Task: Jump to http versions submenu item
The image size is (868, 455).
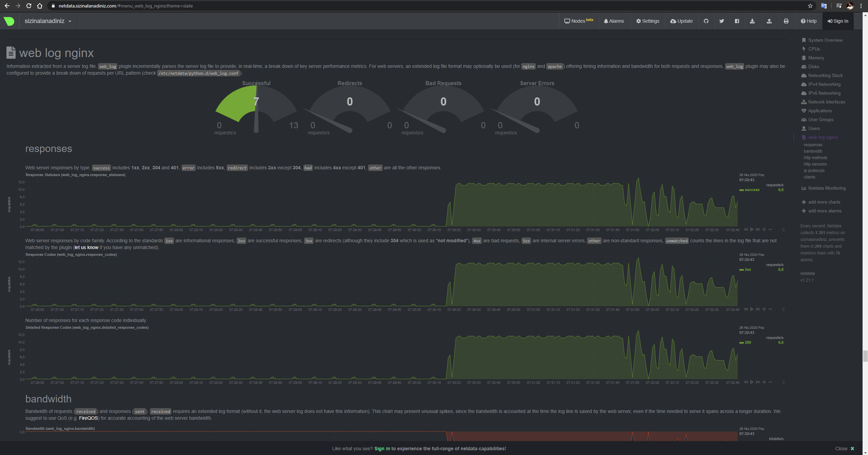Action: point(815,164)
